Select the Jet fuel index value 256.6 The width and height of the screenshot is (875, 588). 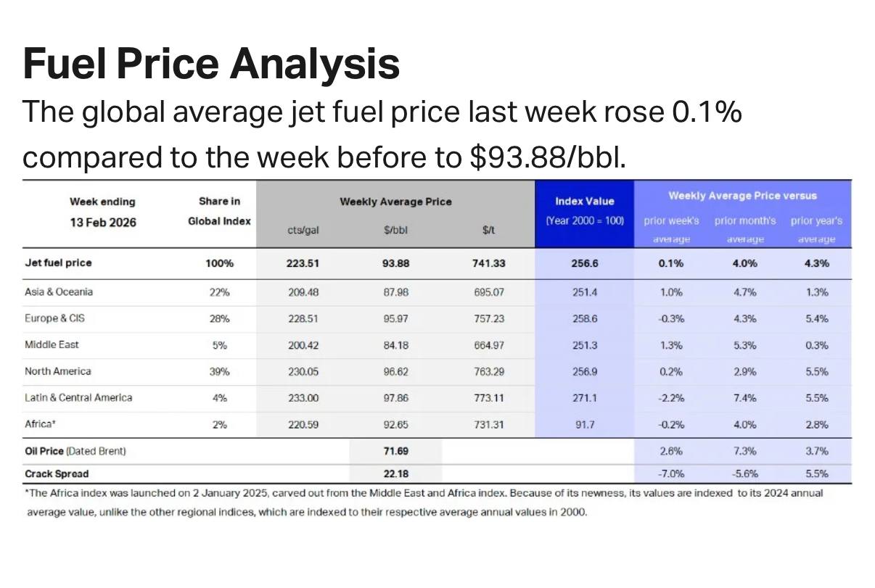584,263
